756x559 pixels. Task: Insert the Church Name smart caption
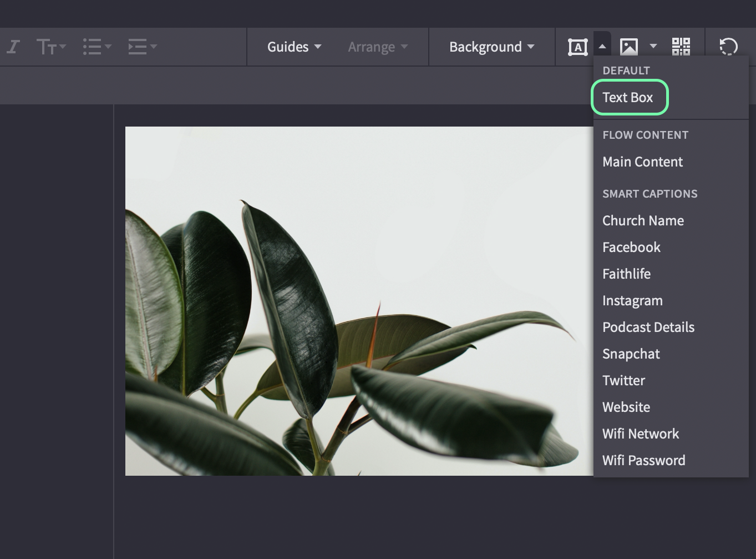(x=643, y=220)
